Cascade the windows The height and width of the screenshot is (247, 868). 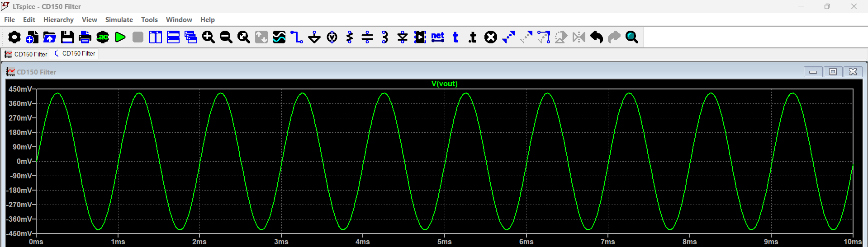click(x=191, y=37)
